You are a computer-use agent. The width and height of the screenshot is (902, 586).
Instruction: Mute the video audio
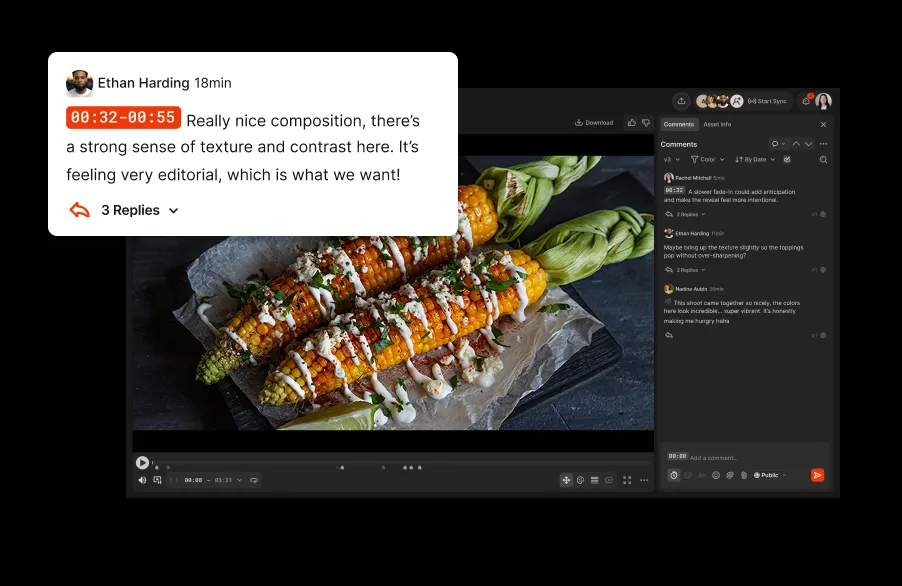point(141,479)
